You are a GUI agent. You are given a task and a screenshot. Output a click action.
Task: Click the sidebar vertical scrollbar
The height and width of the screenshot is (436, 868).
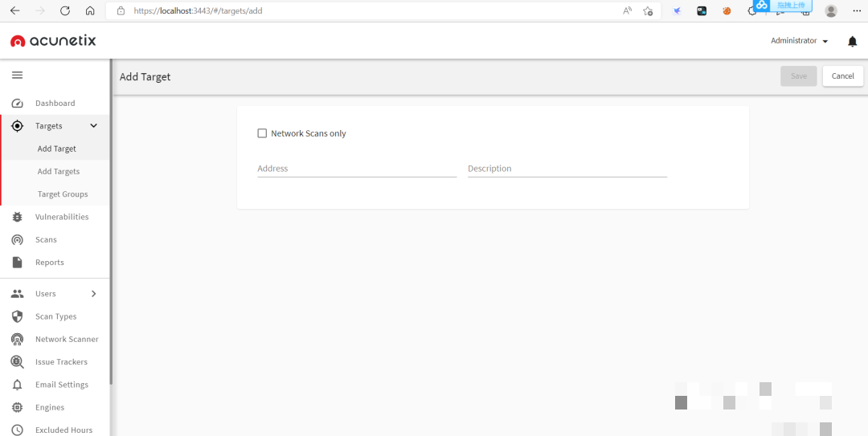[111, 222]
